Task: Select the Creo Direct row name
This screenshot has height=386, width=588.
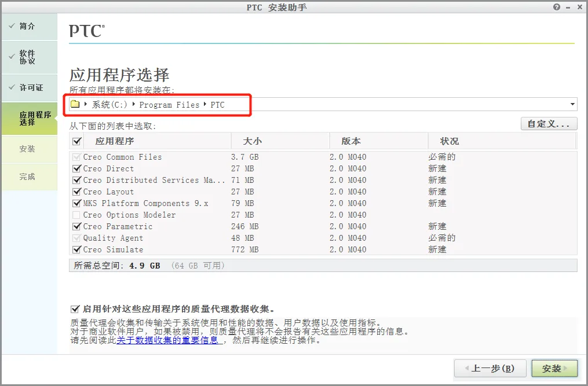Action: point(108,168)
